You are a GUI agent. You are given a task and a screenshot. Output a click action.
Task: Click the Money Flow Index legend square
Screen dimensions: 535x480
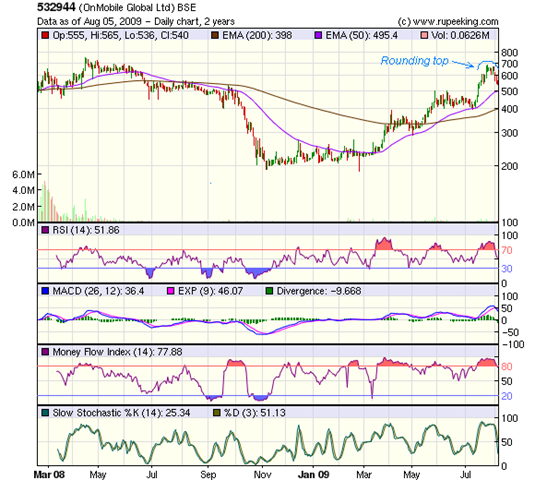click(x=45, y=352)
